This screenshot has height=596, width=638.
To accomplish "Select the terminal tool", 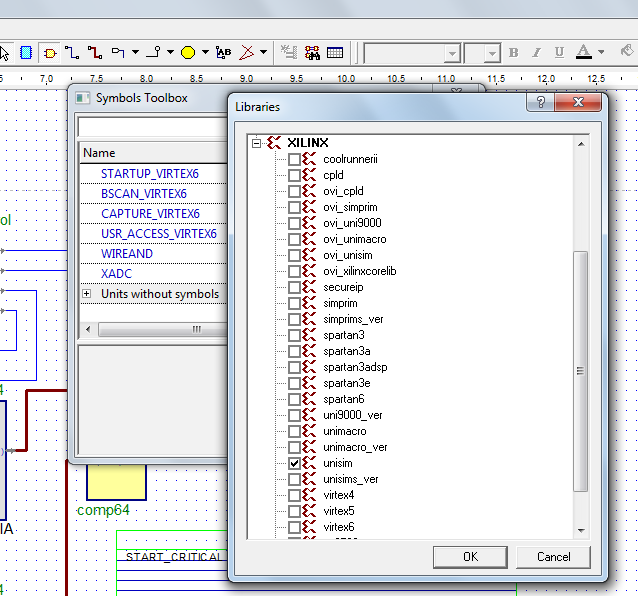I will pos(118,52).
